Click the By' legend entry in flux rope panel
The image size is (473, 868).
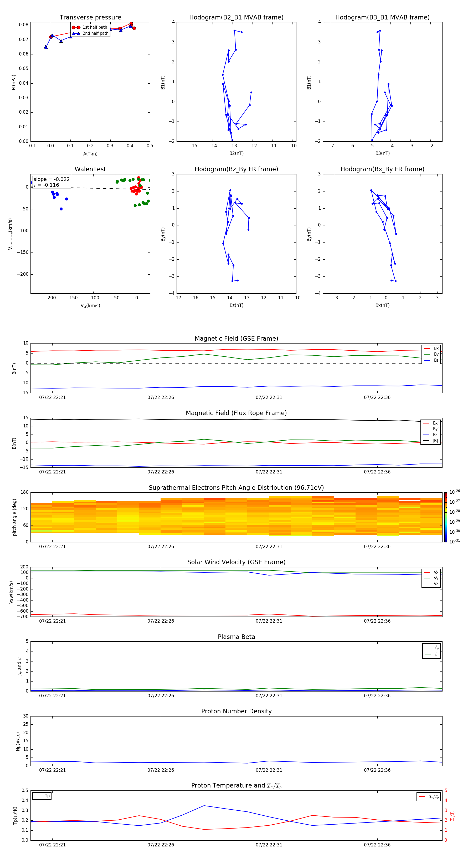click(431, 429)
